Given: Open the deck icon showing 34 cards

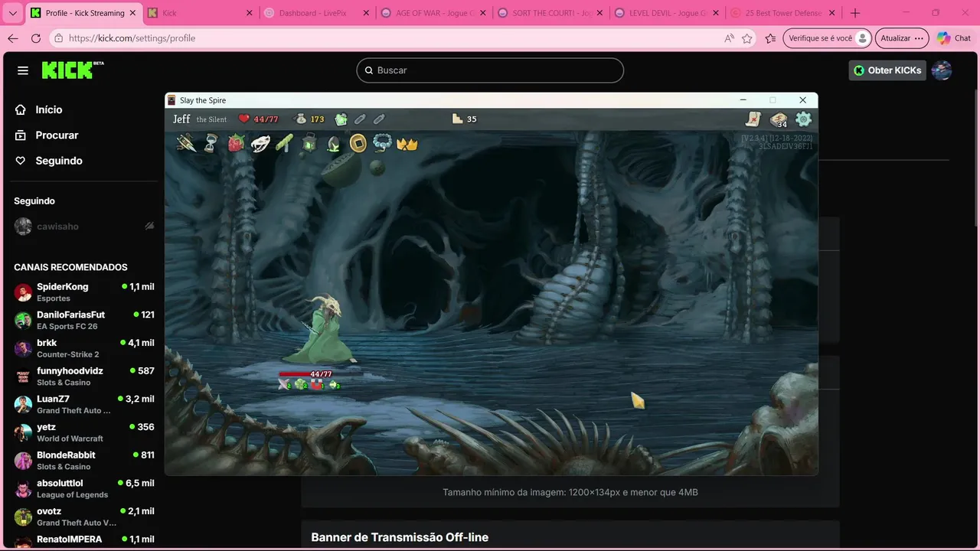Looking at the screenshot, I should (x=779, y=119).
